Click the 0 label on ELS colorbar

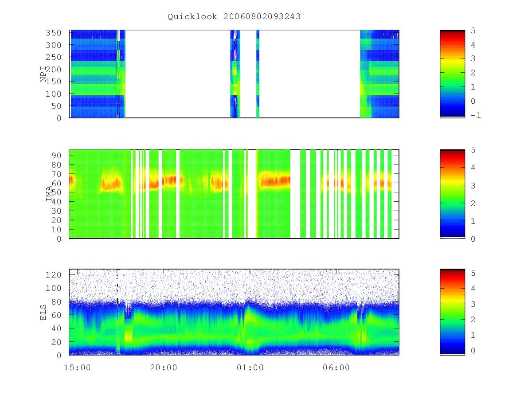473,351
